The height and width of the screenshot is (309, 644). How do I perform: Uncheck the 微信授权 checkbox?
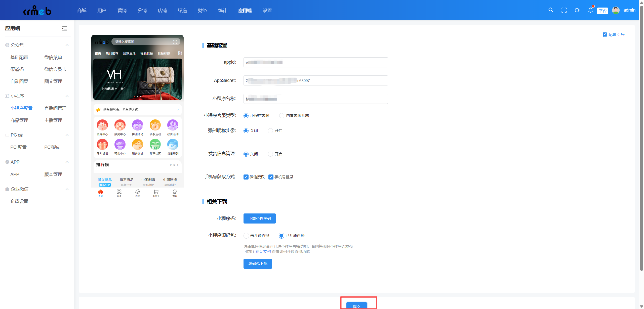pos(246,177)
